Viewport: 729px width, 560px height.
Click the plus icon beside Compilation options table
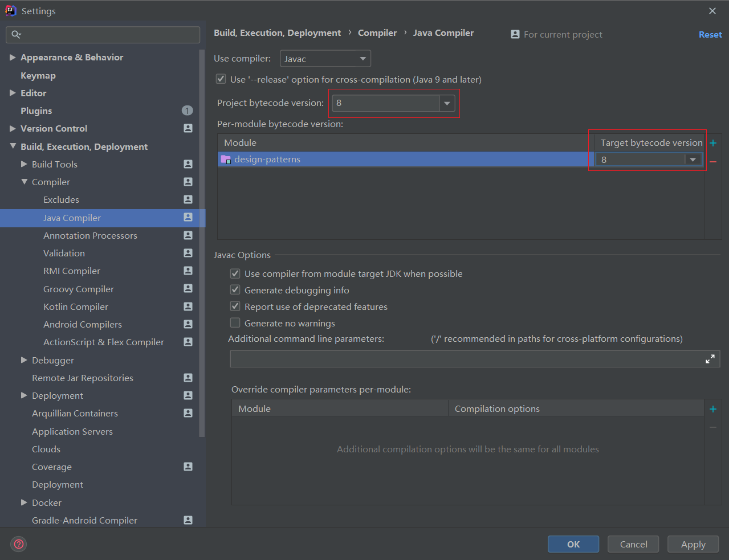713,409
